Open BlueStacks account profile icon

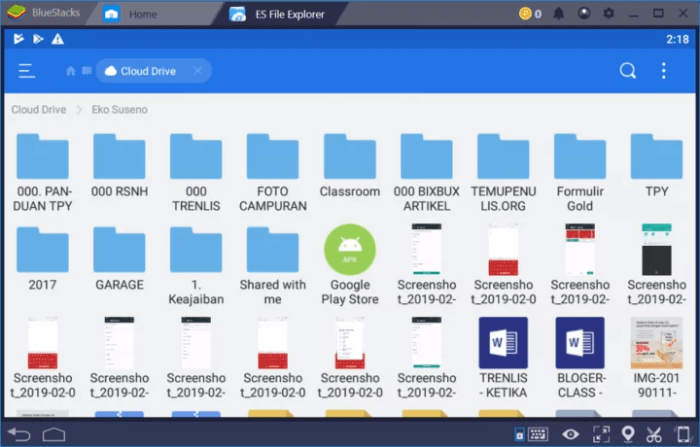583,14
